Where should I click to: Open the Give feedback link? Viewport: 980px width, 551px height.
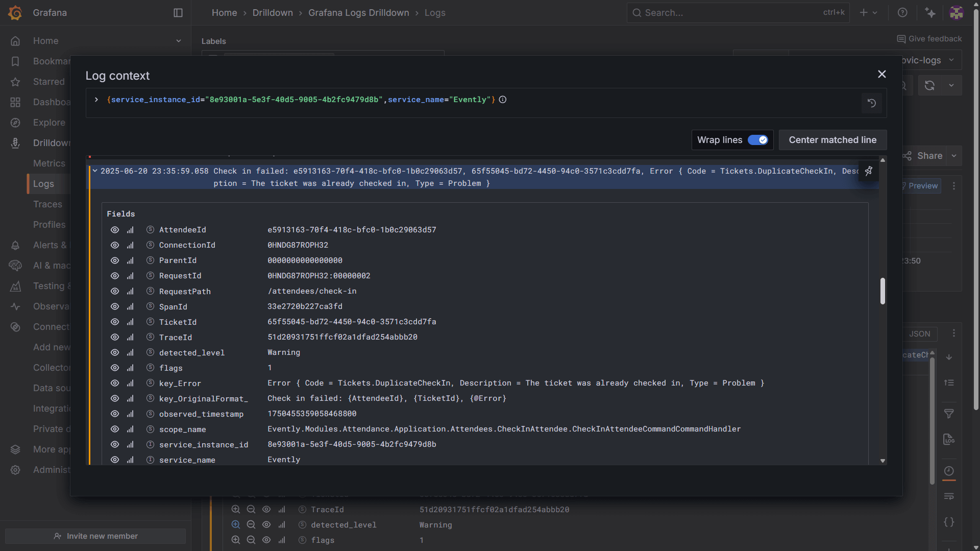click(929, 38)
